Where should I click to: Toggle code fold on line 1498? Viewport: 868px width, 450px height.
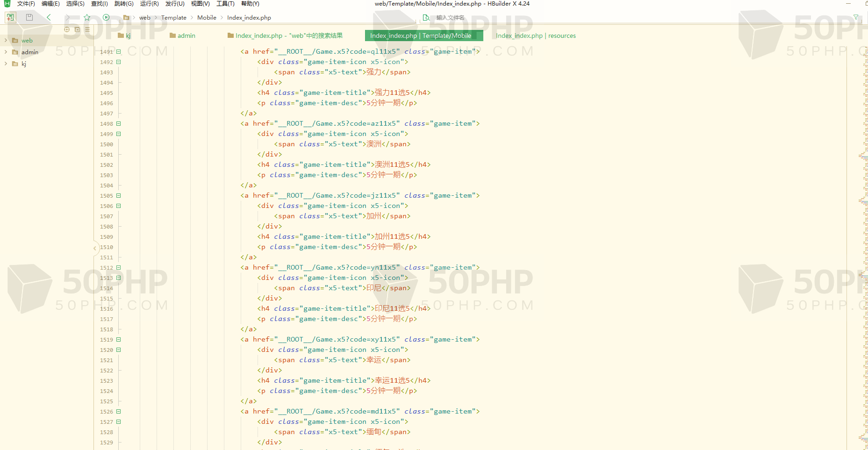119,124
